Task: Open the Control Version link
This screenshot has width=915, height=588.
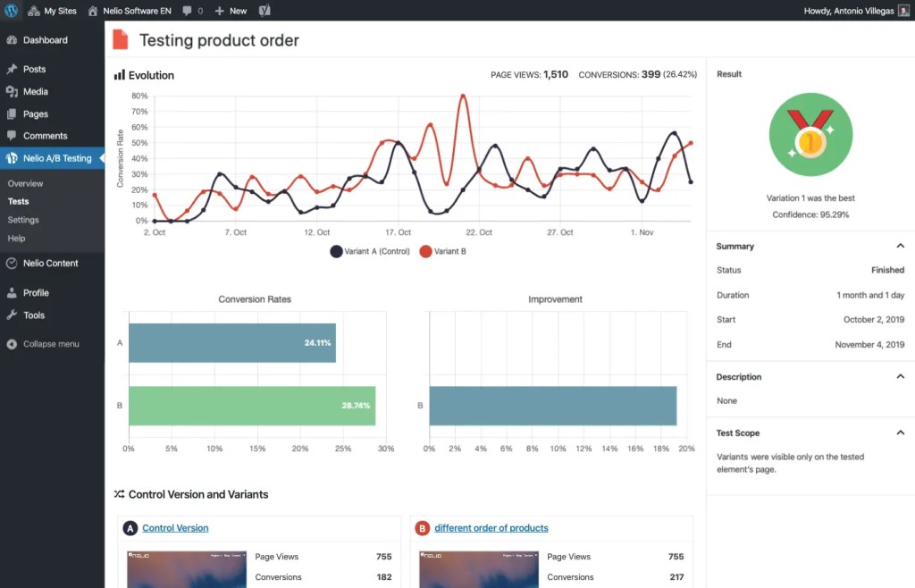Action: (175, 528)
